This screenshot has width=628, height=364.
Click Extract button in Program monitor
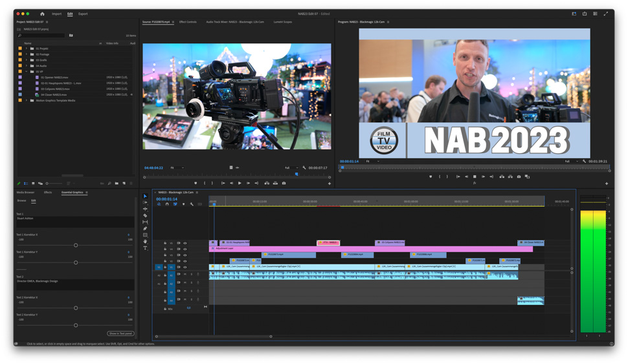[510, 177]
